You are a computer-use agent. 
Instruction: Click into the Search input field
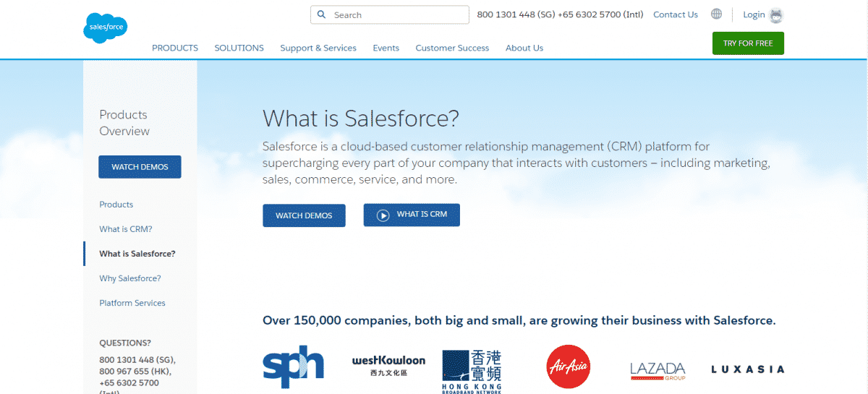[x=398, y=14]
